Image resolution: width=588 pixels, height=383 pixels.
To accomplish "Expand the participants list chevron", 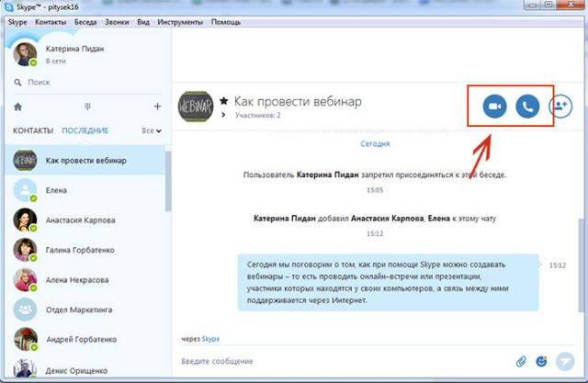I will [223, 115].
